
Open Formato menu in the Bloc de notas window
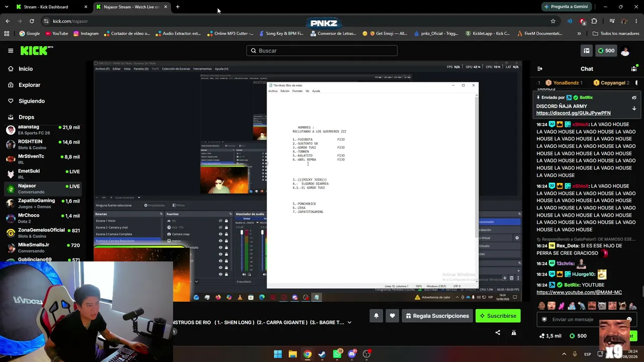point(297,91)
